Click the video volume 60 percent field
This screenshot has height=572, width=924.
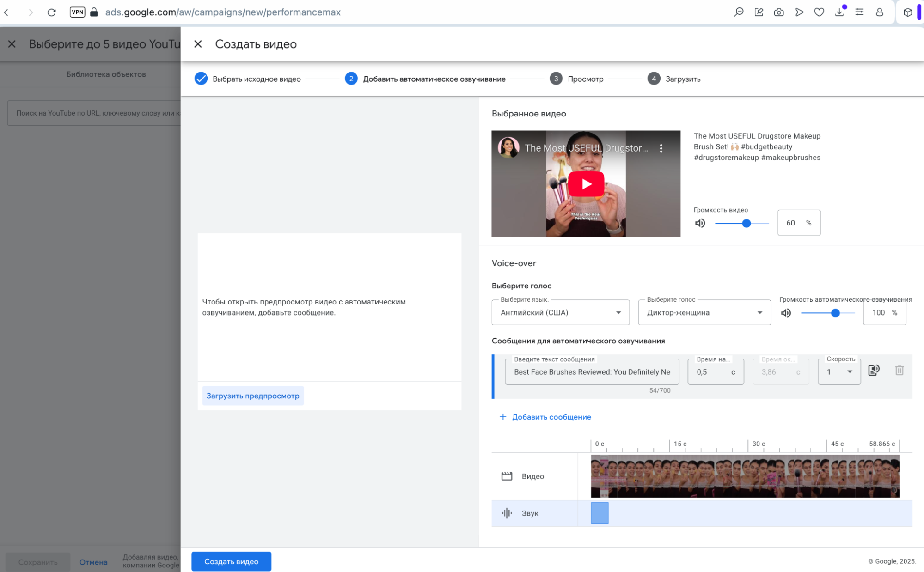(x=799, y=223)
